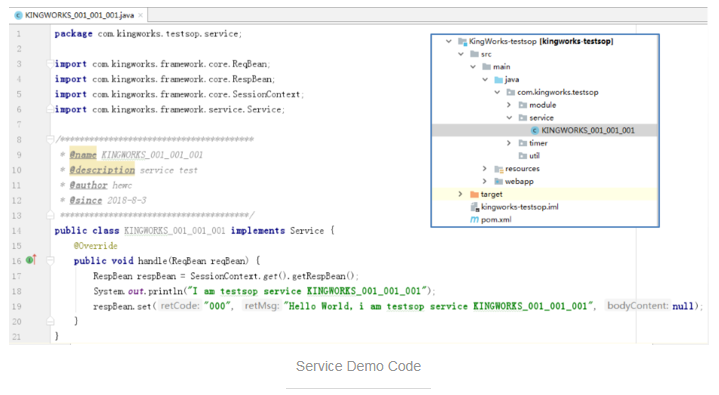
Task: Click the resources folder icon
Action: 499,169
